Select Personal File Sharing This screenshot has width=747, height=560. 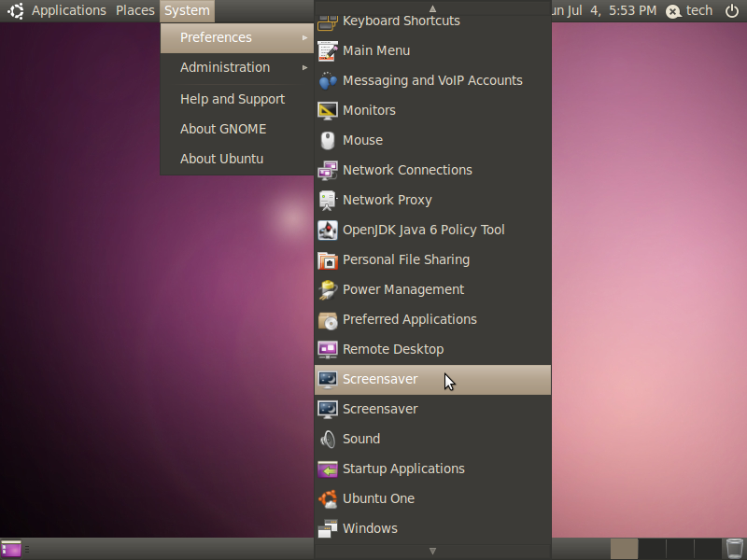point(432,260)
